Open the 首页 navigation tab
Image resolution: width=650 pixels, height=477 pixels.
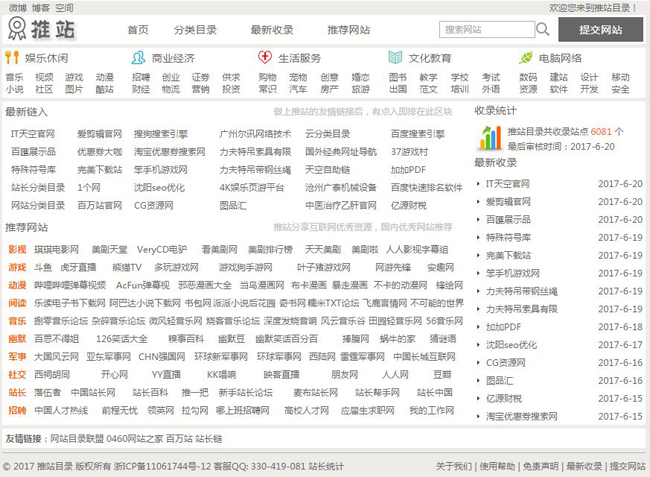[138, 30]
